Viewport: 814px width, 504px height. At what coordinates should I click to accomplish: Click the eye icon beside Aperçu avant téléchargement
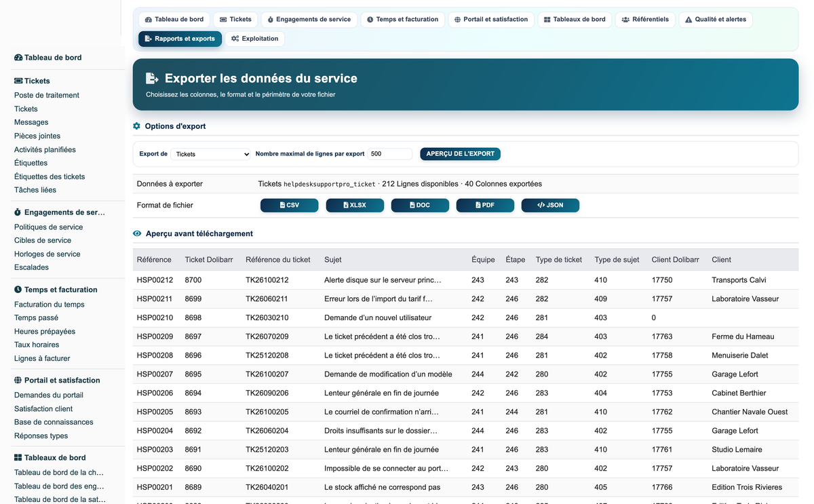click(137, 233)
